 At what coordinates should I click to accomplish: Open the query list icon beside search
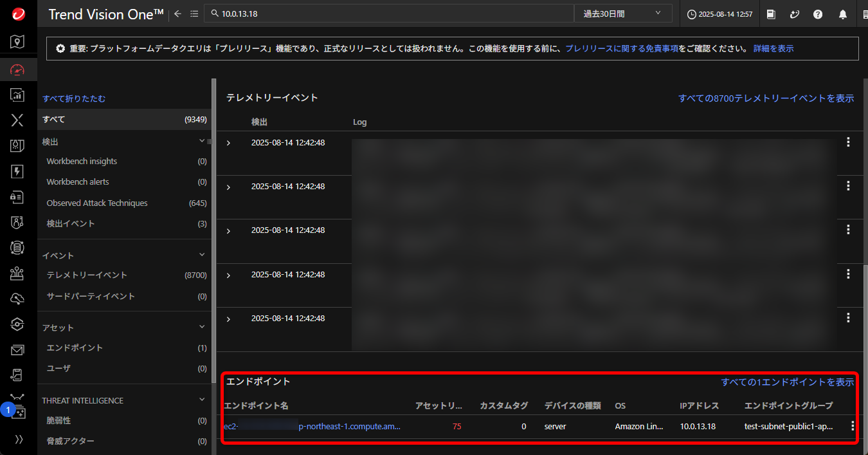[x=194, y=14]
